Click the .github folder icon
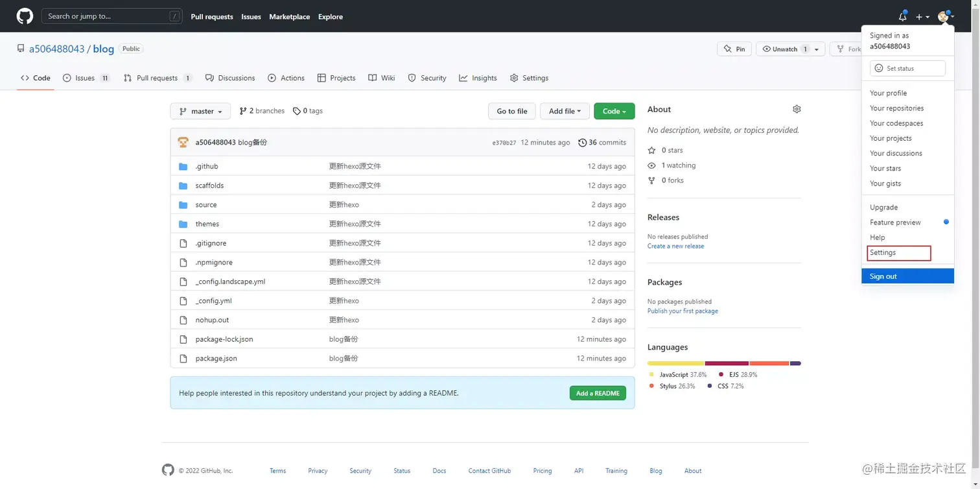The height and width of the screenshot is (489, 980). click(183, 167)
